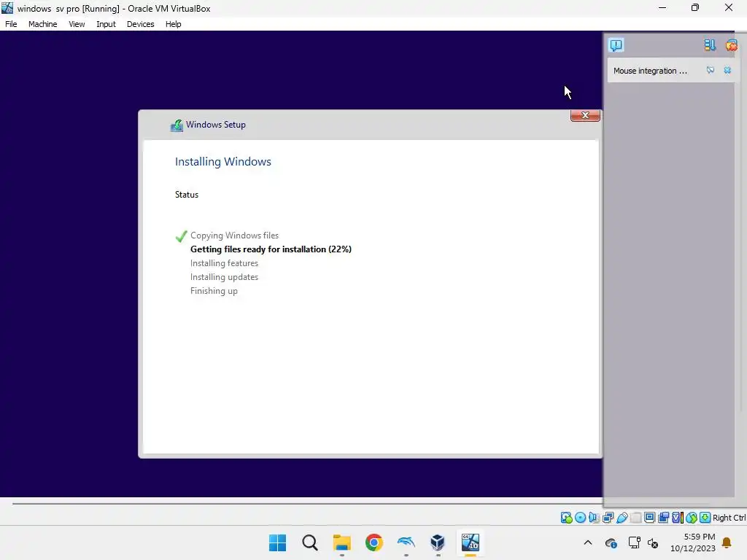This screenshot has width=747, height=560.
Task: Open notifications bell icon
Action: click(727, 542)
